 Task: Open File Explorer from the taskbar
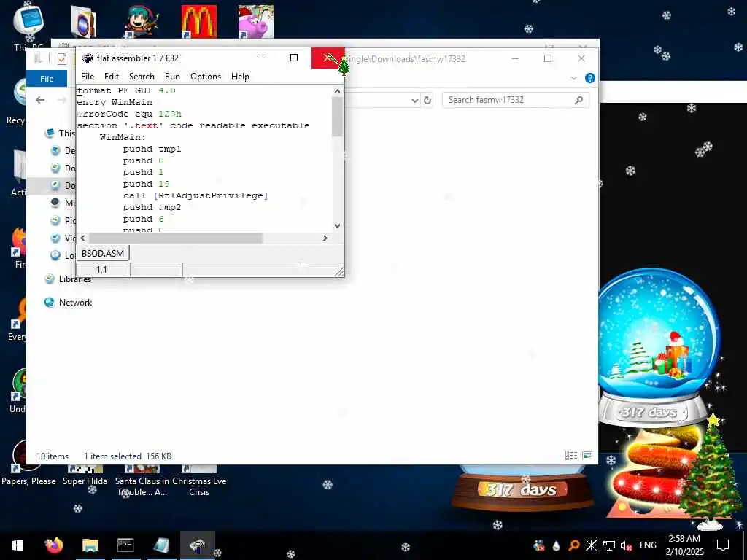pos(90,545)
